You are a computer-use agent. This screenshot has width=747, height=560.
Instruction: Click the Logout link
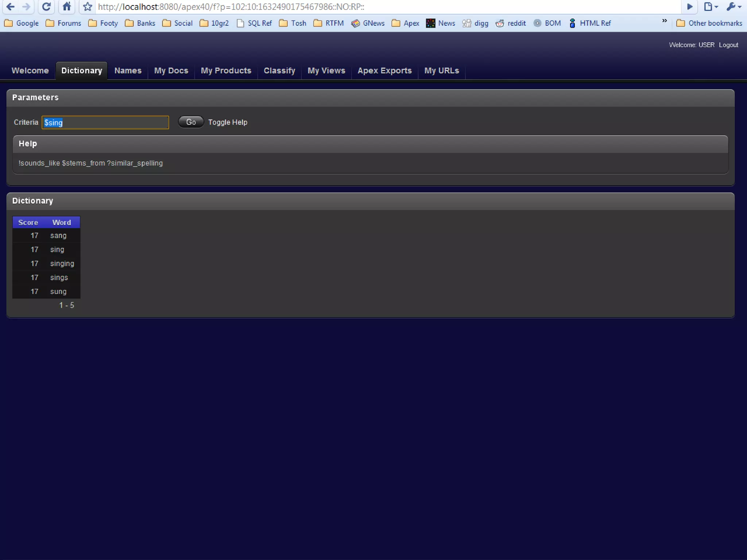(x=728, y=45)
